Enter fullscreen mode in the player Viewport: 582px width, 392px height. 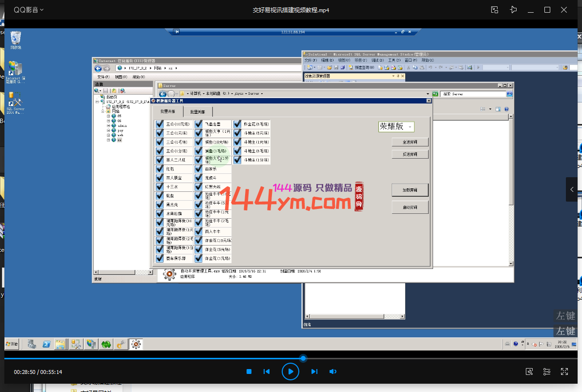564,371
